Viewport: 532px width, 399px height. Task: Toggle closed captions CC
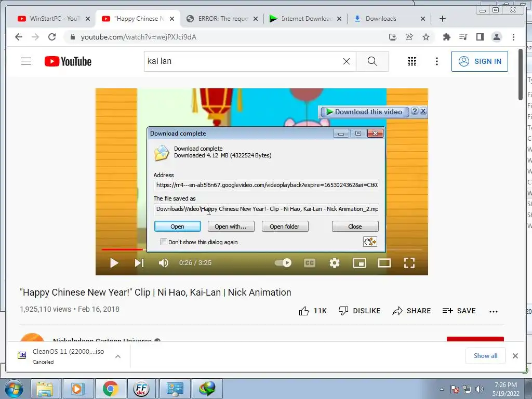[310, 263]
